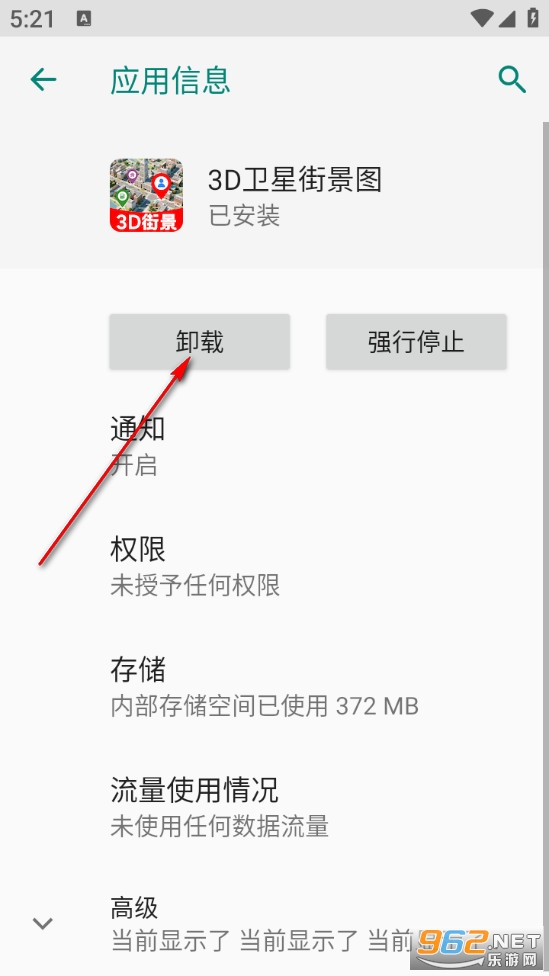Viewport: 549px width, 976px height.
Task: Tap the battery icon in status bar
Action: (x=533, y=17)
